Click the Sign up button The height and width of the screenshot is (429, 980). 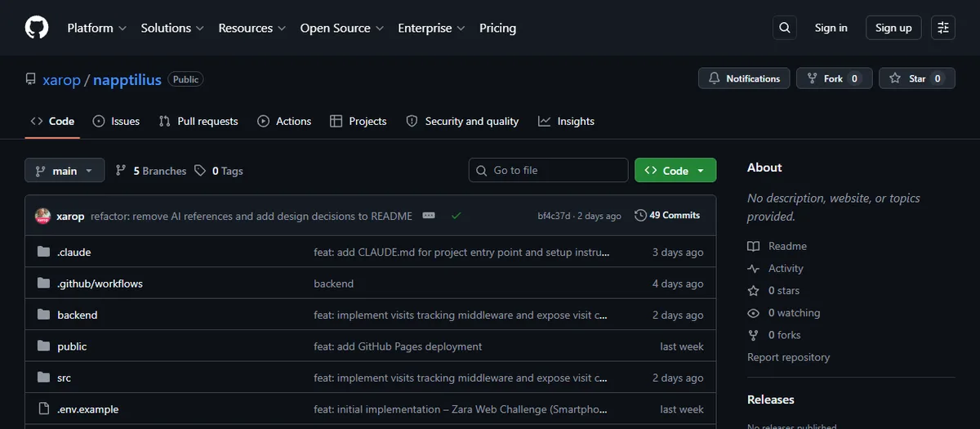[x=893, y=28]
